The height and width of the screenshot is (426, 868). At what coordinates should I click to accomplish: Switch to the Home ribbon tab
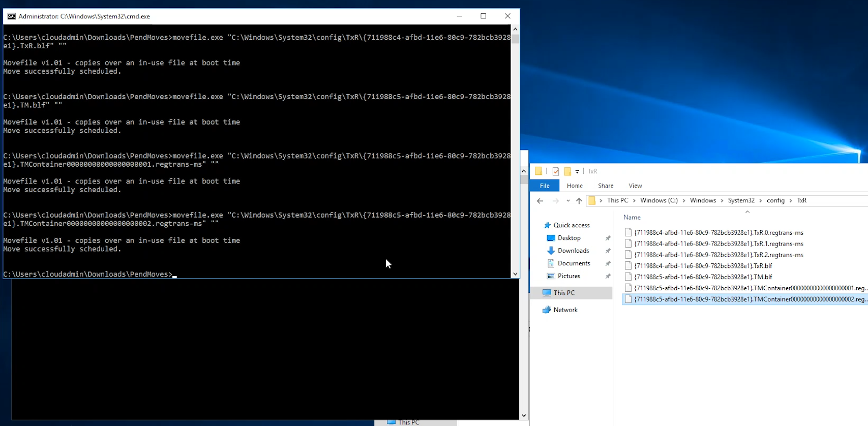tap(575, 186)
